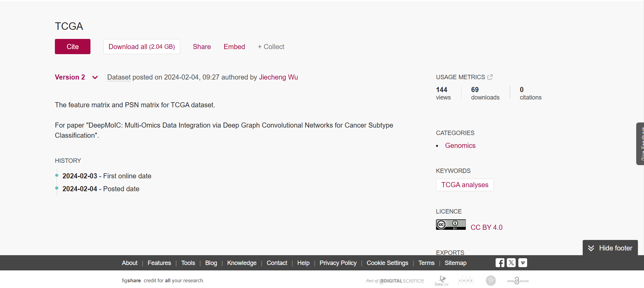Click the Open Access logo

[518, 281]
